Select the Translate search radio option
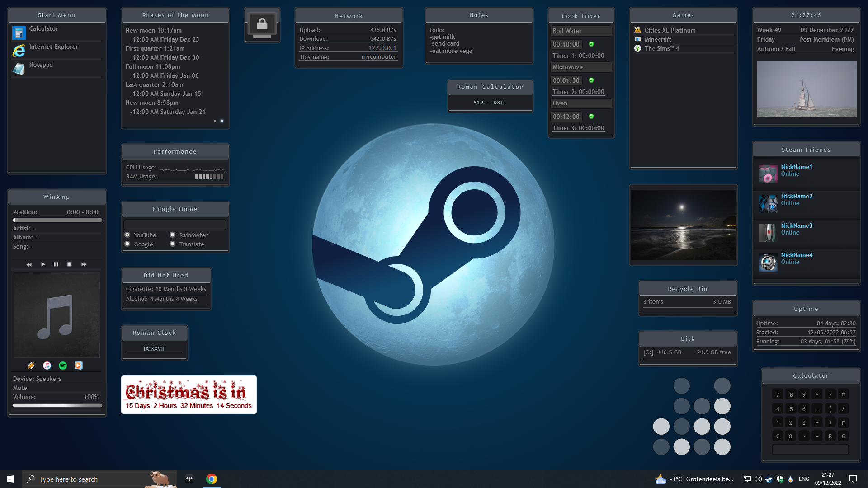868x488 pixels. [x=173, y=244]
